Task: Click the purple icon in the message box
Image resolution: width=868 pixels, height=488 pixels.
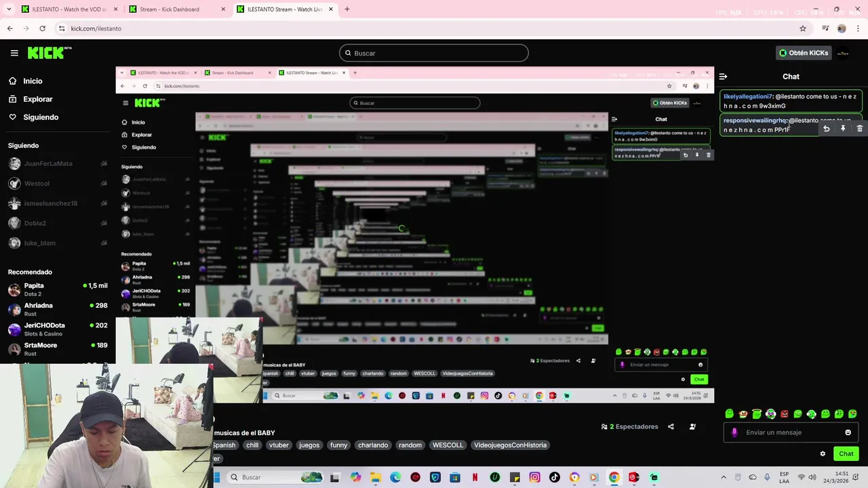Action: coord(734,432)
